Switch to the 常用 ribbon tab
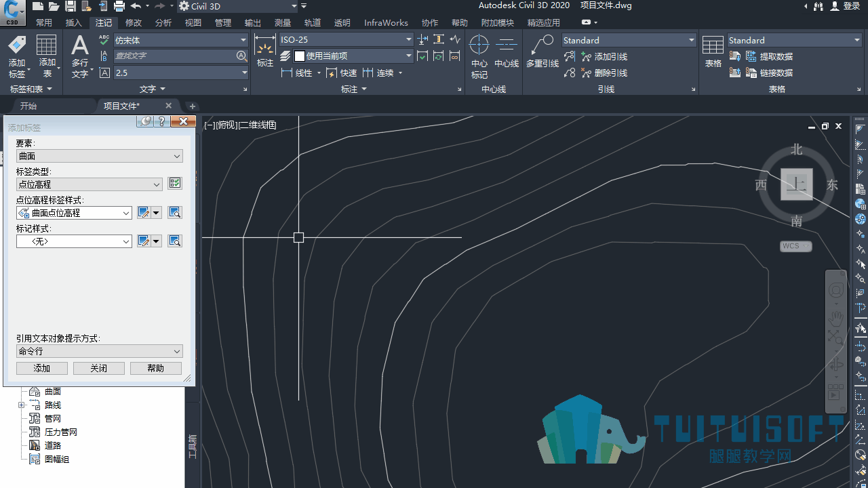Viewport: 868px width, 488px height. [x=44, y=22]
